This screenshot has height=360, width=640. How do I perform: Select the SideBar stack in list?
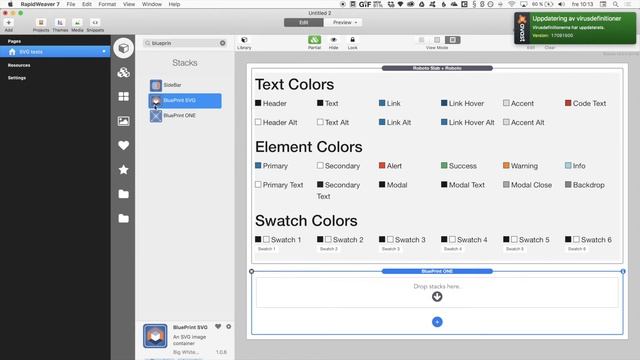pos(185,85)
